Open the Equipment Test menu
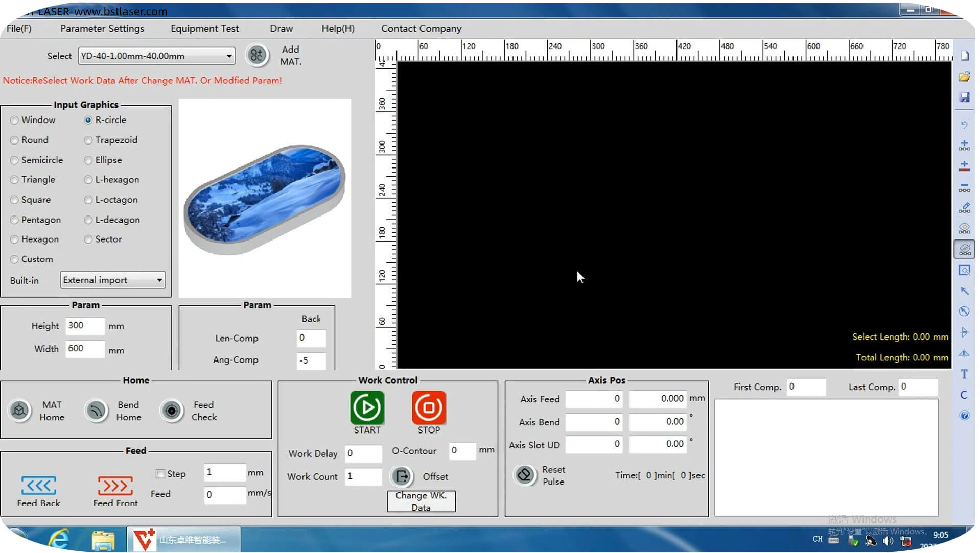 tap(204, 29)
